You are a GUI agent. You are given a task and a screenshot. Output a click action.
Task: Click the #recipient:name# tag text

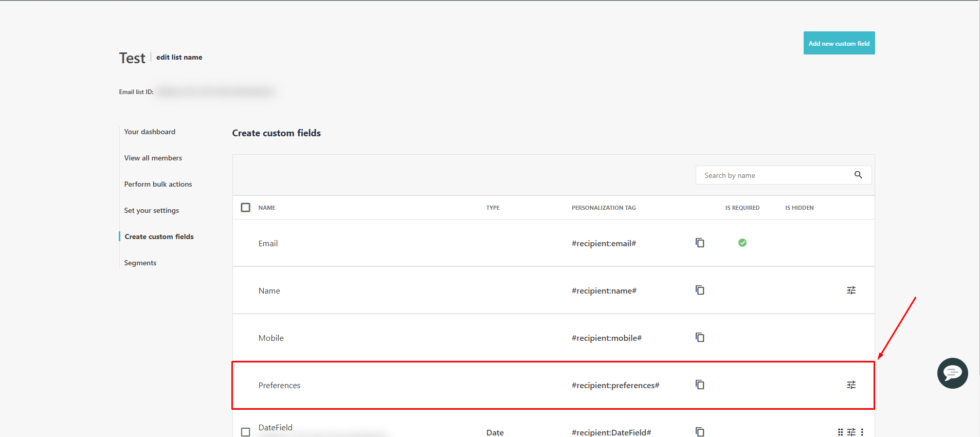[604, 290]
